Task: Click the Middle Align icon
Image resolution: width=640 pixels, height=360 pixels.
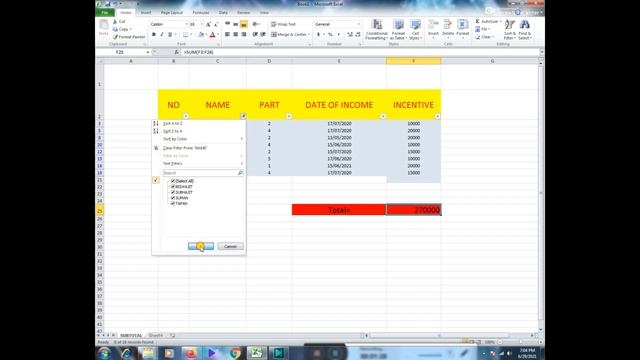Action: 236,24
